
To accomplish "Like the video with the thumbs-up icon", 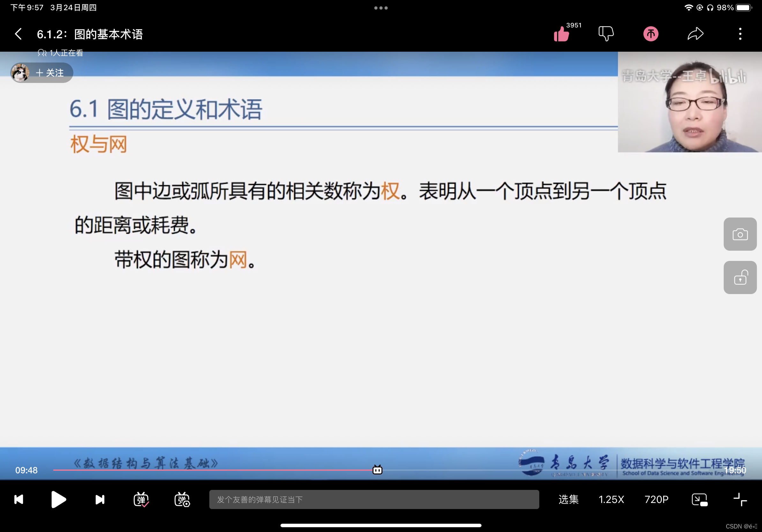I will point(562,34).
